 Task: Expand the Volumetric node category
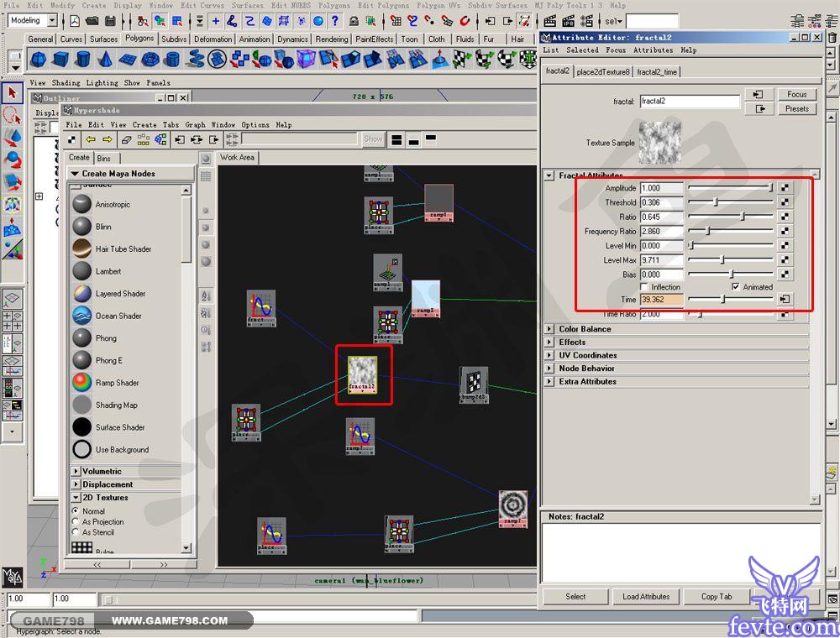pos(76,472)
